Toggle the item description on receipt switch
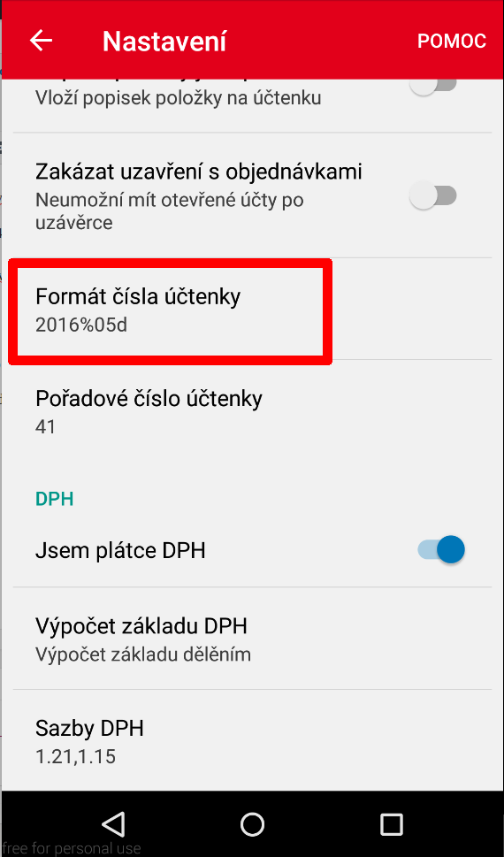504x857 pixels. 433,87
